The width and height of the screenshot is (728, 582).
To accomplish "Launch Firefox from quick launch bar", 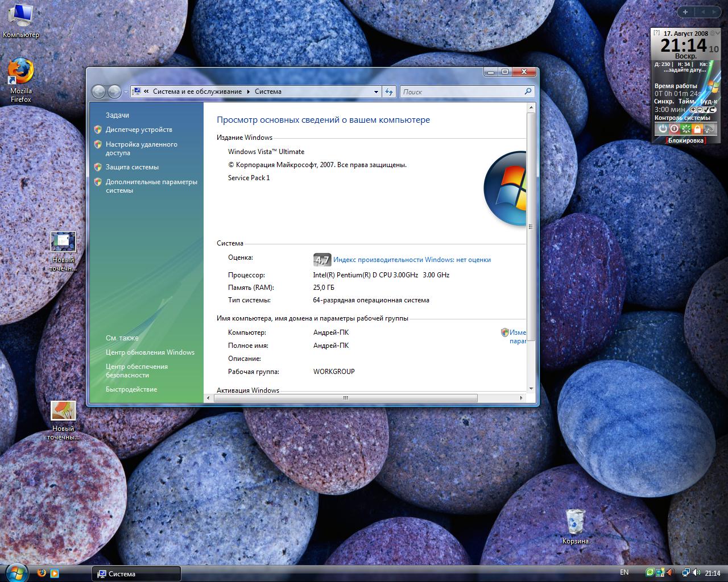I will click(41, 573).
